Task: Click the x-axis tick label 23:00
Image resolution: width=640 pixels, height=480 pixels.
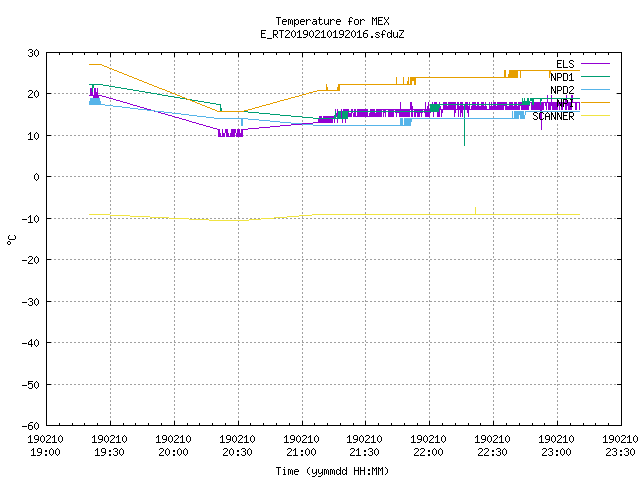Action: click(556, 452)
